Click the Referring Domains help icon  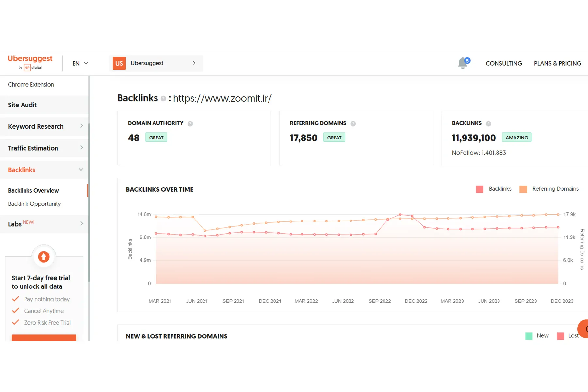click(353, 123)
